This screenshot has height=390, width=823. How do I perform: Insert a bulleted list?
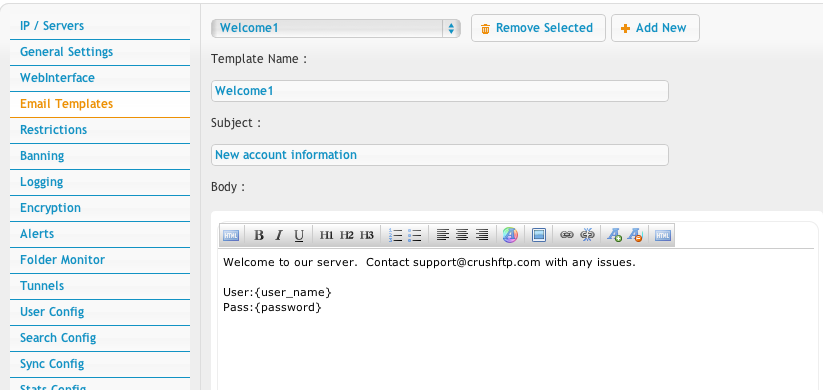415,235
